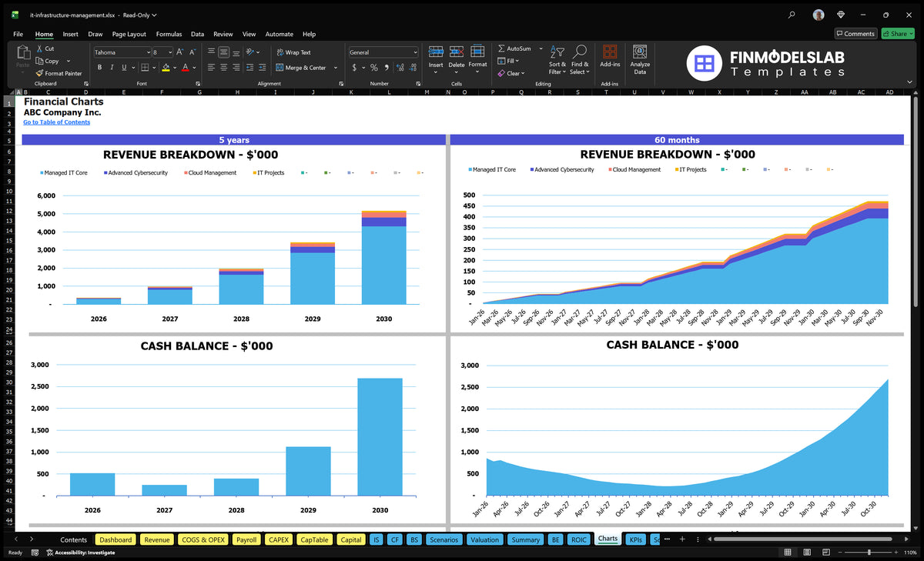Toggle Middle Align
The width and height of the screenshot is (924, 561).
(223, 52)
